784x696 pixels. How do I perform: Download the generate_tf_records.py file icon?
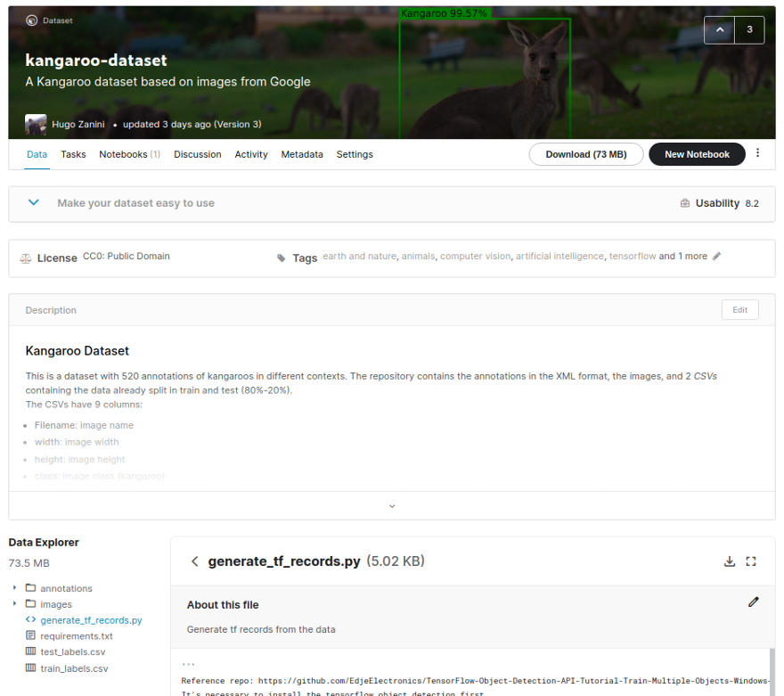click(x=730, y=561)
